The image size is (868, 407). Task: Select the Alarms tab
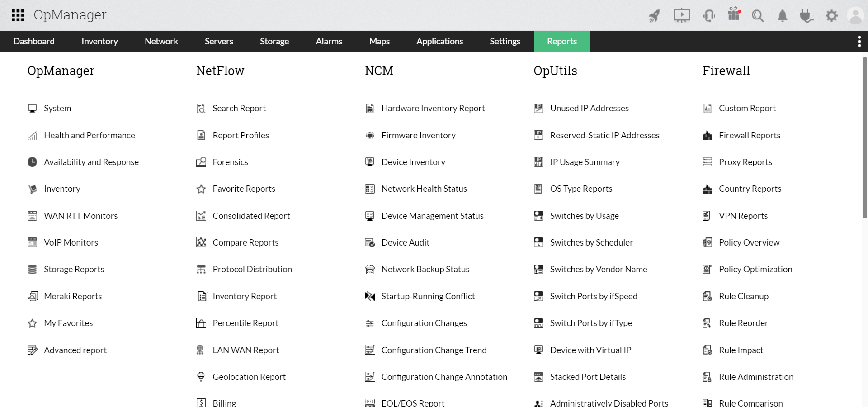coord(329,42)
